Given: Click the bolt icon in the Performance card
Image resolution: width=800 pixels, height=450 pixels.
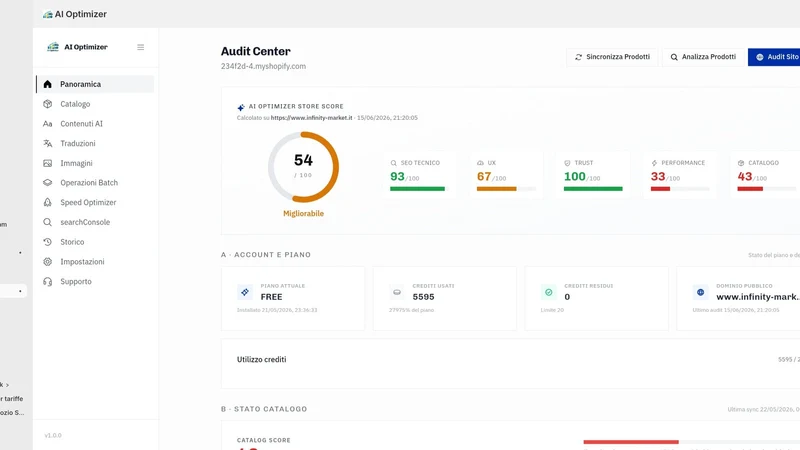Looking at the screenshot, I should point(654,163).
